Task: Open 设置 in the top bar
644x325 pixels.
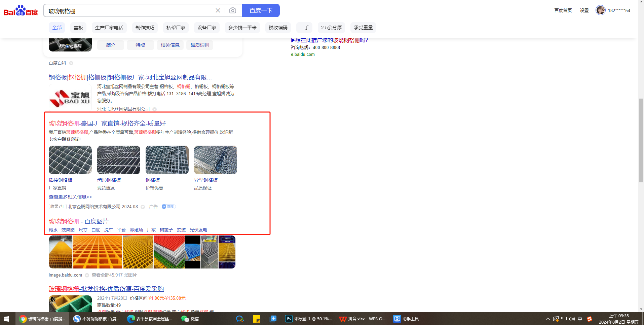Action: click(x=584, y=10)
